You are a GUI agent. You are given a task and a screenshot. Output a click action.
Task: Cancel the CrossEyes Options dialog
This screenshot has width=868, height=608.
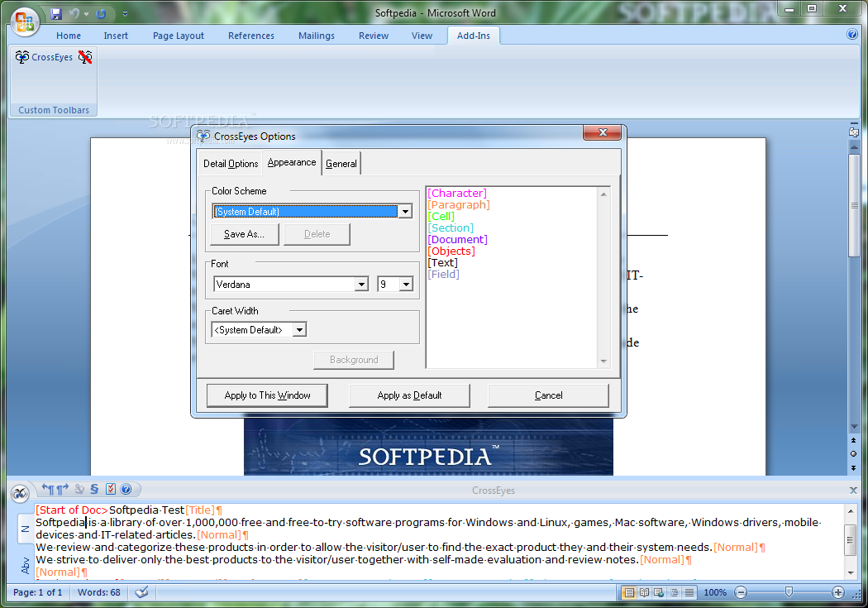(x=549, y=395)
